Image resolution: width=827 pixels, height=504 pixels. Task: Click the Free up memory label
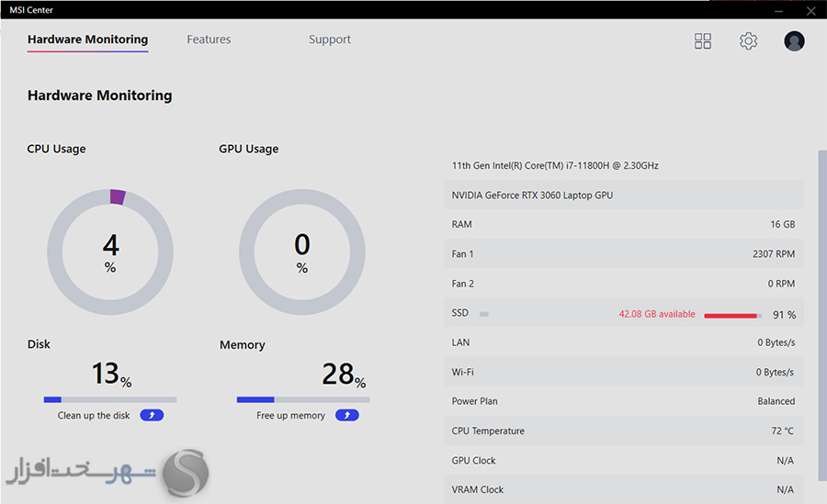tap(290, 416)
